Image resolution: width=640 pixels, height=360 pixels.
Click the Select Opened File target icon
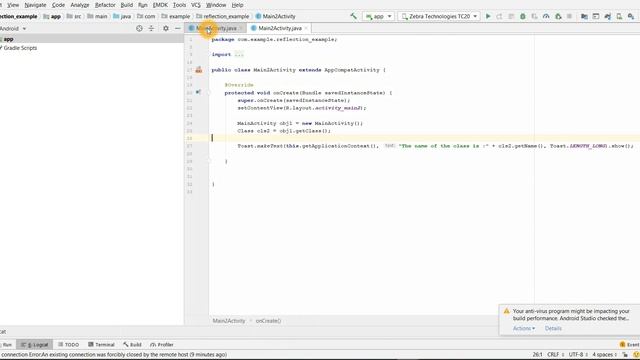coord(139,29)
